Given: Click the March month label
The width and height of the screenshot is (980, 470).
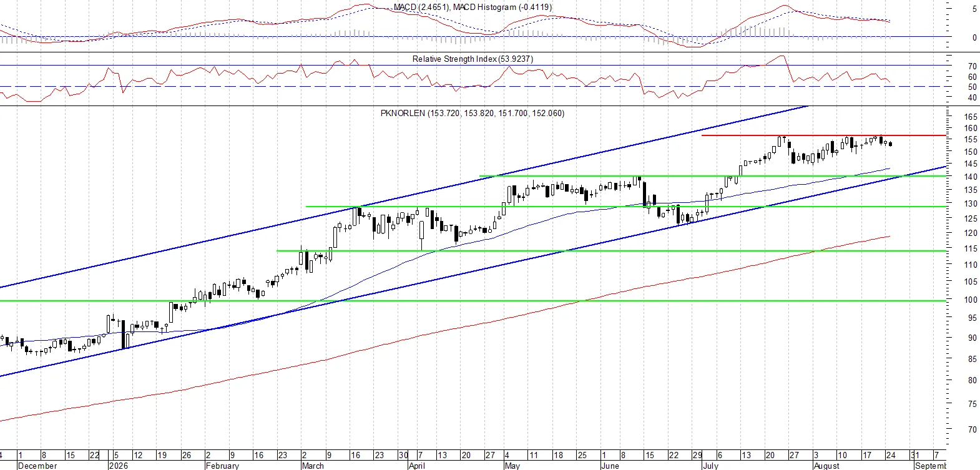Looking at the screenshot, I should pos(313,466).
